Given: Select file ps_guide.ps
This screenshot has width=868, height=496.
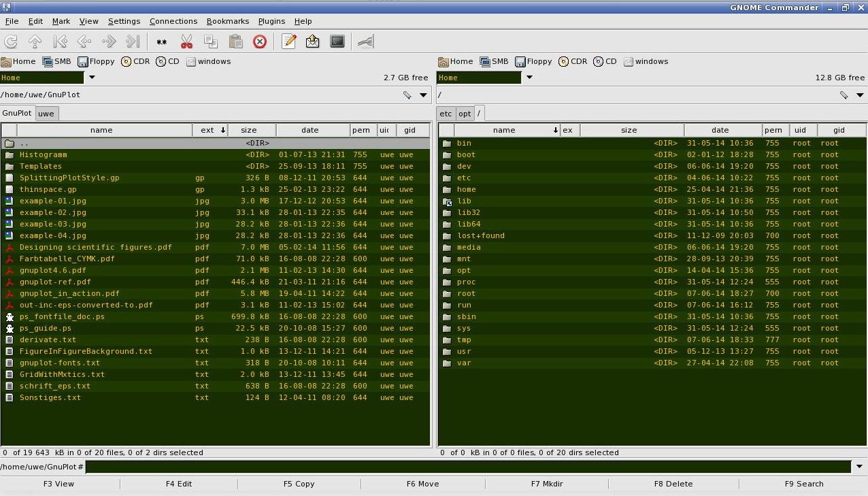Looking at the screenshot, I should [x=216, y=328].
